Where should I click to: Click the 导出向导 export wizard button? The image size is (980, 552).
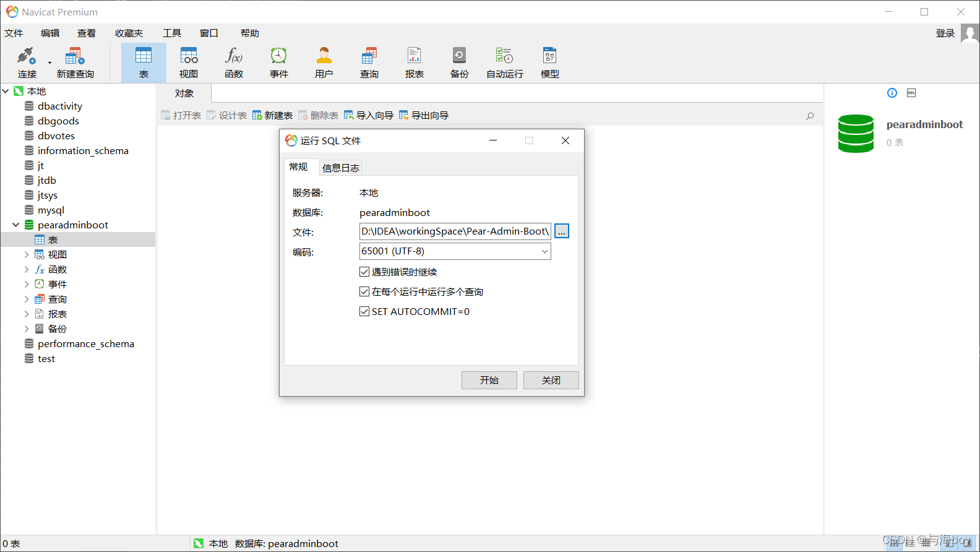tap(424, 115)
